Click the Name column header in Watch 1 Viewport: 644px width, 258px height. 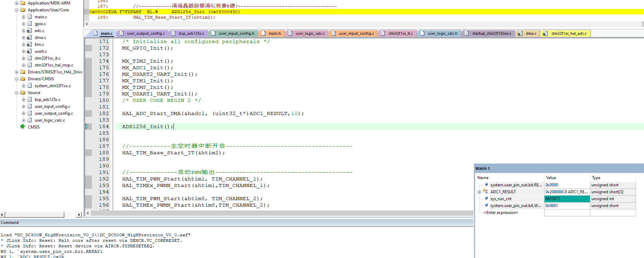[x=510, y=178]
